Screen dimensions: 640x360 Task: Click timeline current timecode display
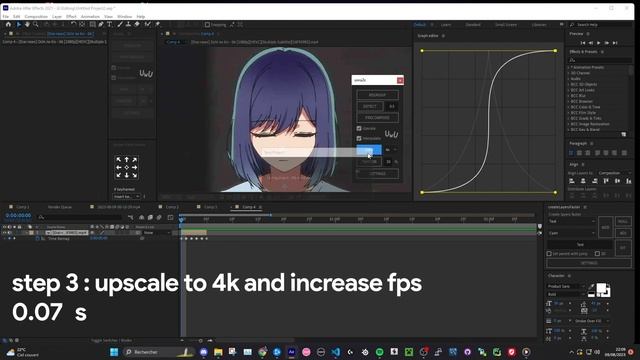click(18, 216)
